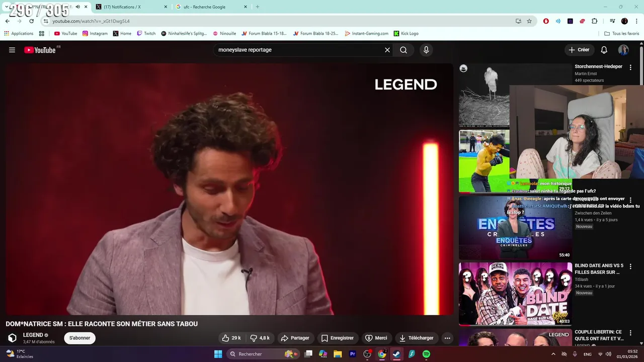Go back with the browser back arrow

pyautogui.click(x=7, y=21)
